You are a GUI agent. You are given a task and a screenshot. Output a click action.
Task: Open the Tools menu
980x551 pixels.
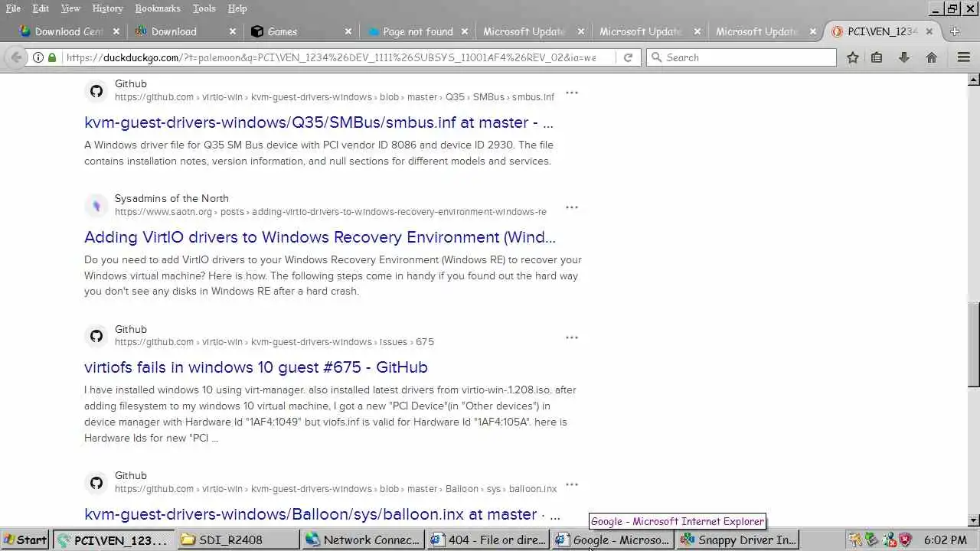point(204,8)
